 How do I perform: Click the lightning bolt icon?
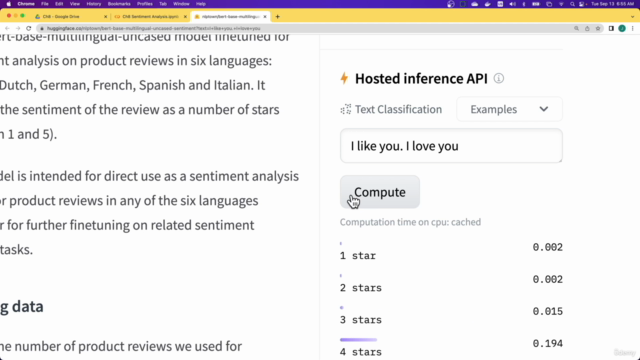click(x=344, y=78)
